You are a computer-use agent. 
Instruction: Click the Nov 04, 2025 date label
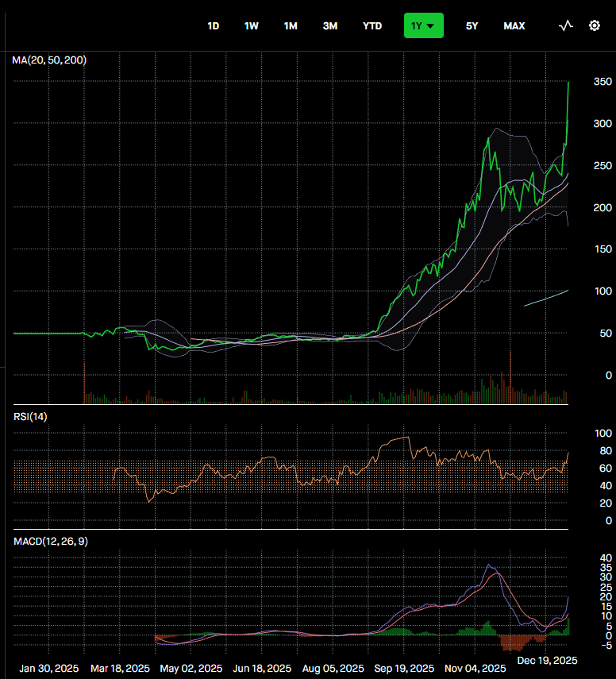pos(475,669)
